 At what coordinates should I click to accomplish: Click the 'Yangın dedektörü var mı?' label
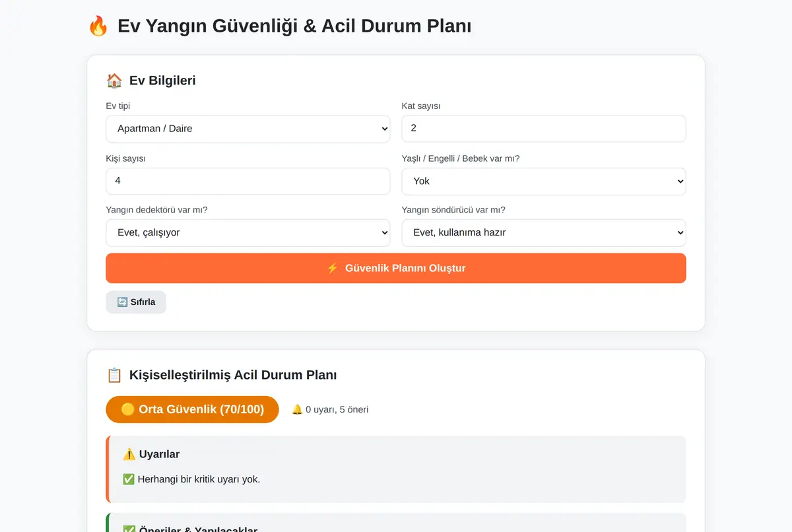click(x=156, y=210)
